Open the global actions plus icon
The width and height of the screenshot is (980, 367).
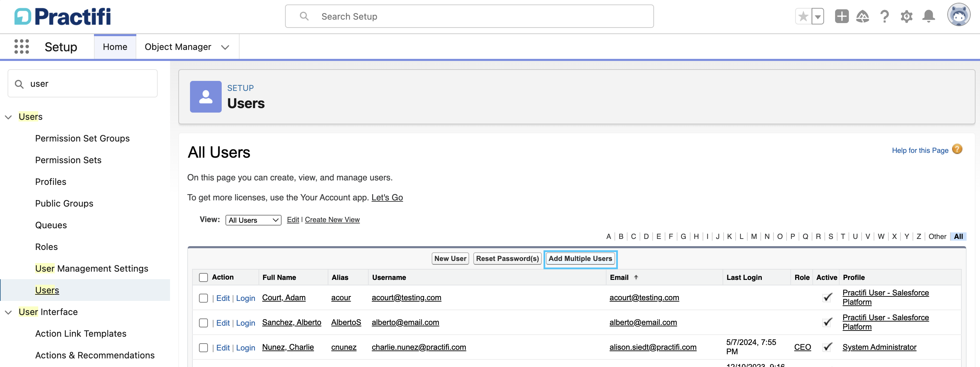pos(842,17)
